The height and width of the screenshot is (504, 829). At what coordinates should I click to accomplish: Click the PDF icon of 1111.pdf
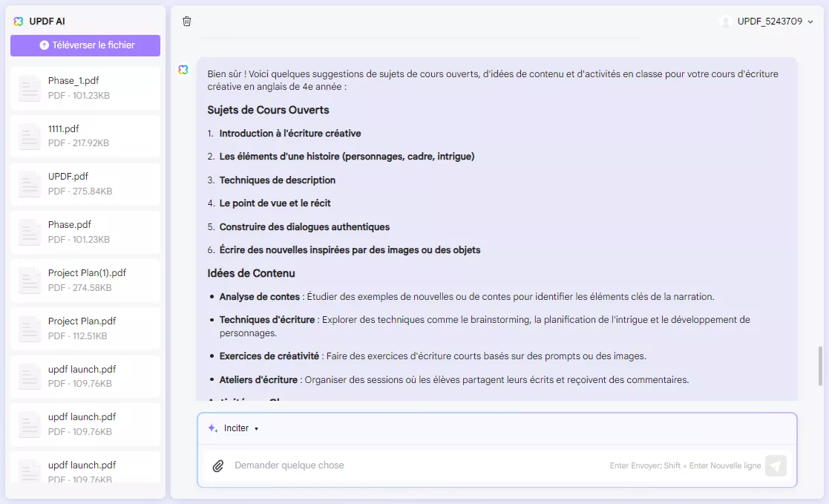pyautogui.click(x=29, y=135)
